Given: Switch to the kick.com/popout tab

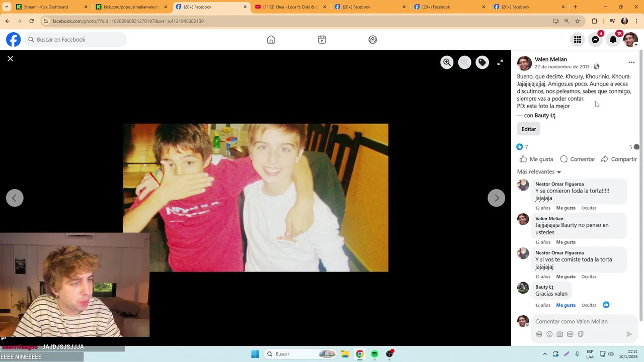Looking at the screenshot, I should click(131, 7).
